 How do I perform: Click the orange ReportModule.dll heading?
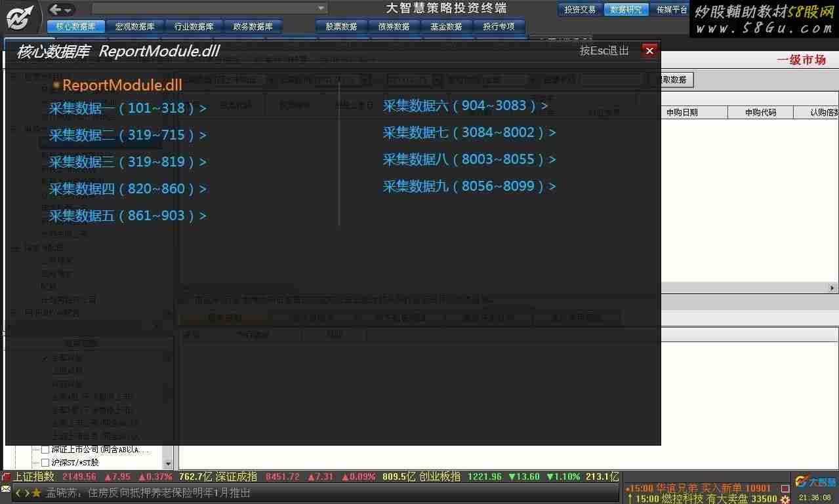122,85
